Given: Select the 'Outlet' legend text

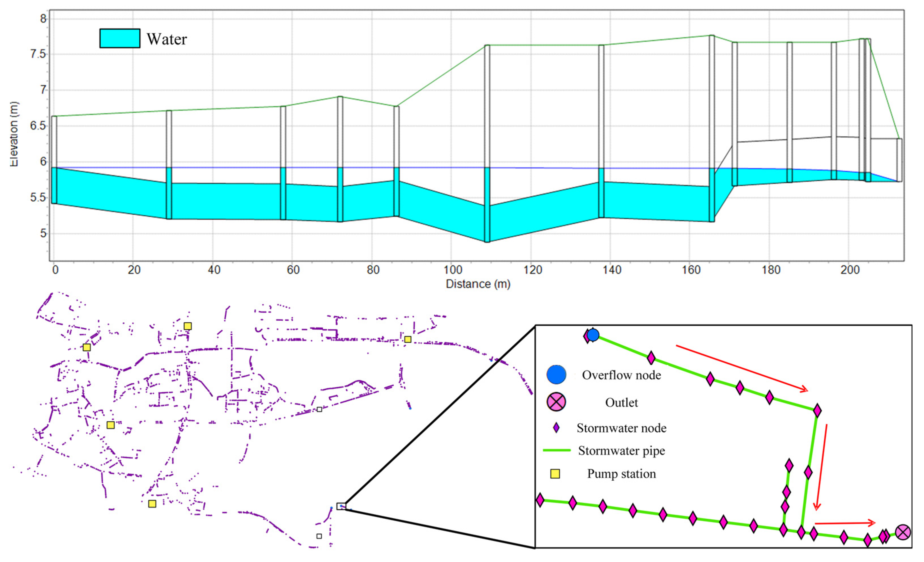Looking at the screenshot, I should click(621, 403).
